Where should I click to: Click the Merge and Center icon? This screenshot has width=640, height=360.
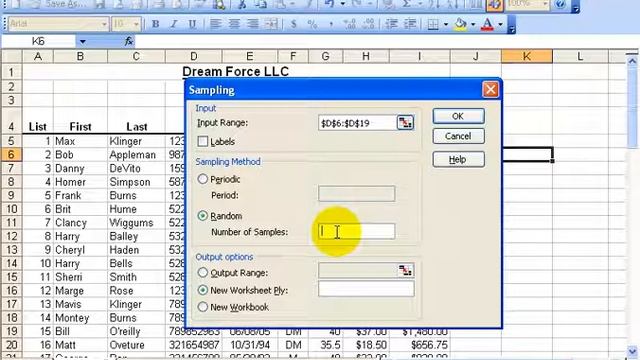click(x=271, y=24)
